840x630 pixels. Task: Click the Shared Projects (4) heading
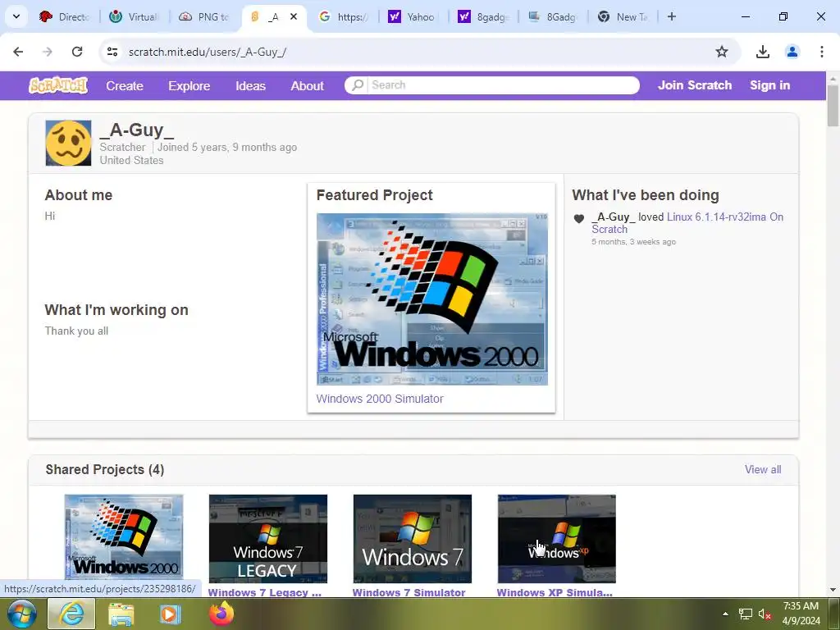105,469
